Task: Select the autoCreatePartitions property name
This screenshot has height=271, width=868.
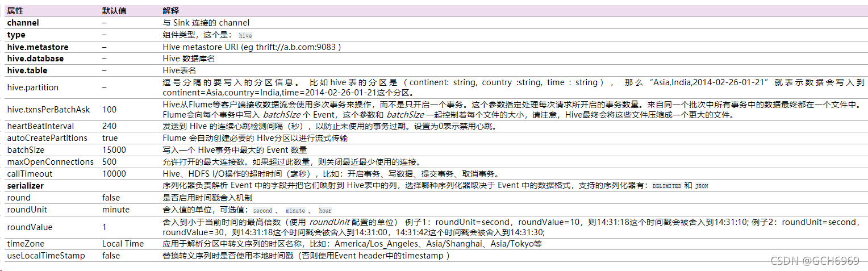Action: pos(47,138)
